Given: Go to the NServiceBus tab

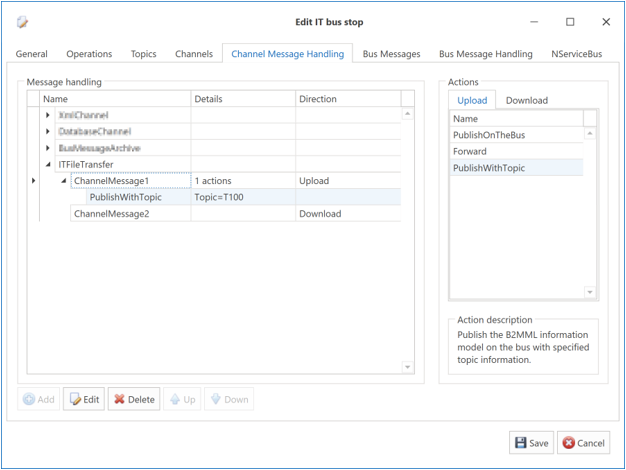Looking at the screenshot, I should point(577,54).
